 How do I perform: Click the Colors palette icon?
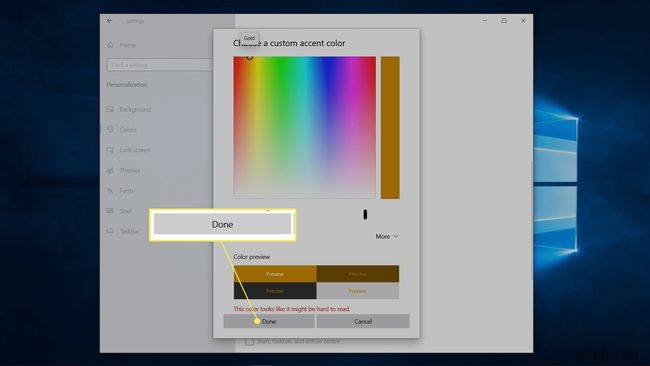[110, 130]
